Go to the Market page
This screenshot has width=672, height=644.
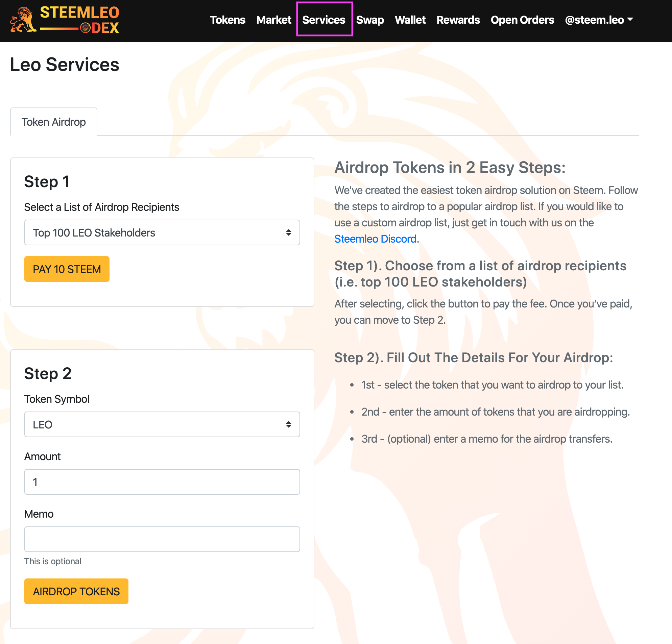tap(273, 20)
